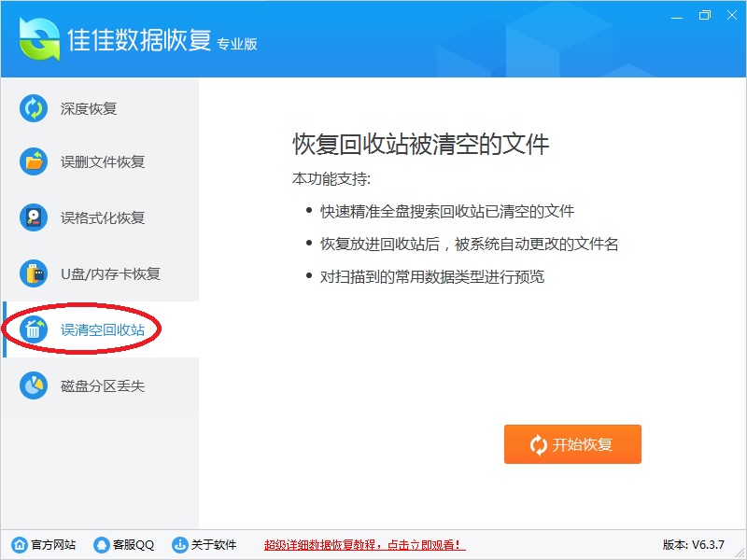Image resolution: width=747 pixels, height=560 pixels.
Task: Click the 关于软件 info icon
Action: pos(179,544)
